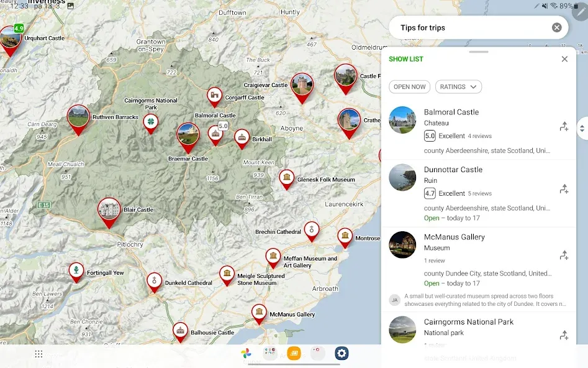588x368 pixels.
Task: Open Google Photos from taskbar
Action: coord(246,353)
